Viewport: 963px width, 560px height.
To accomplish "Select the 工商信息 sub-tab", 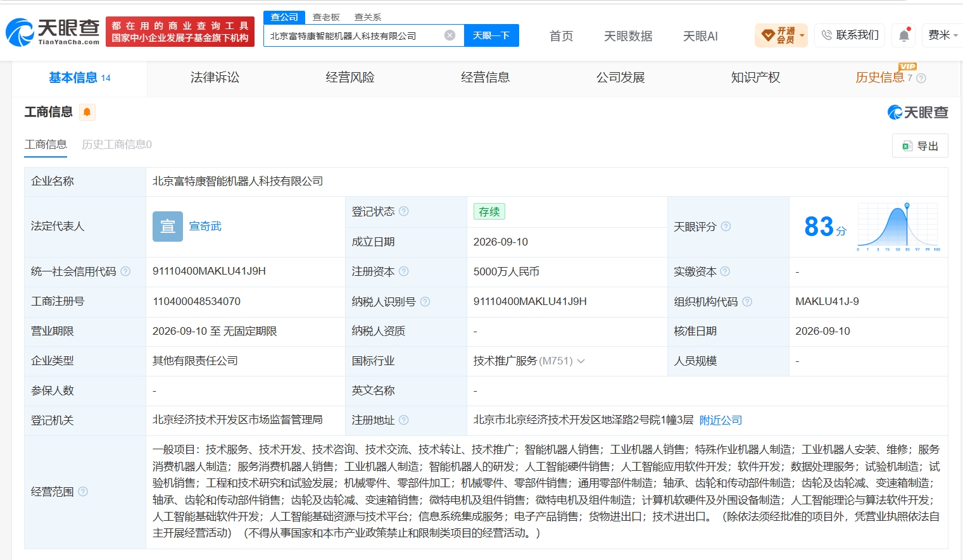I will [46, 144].
